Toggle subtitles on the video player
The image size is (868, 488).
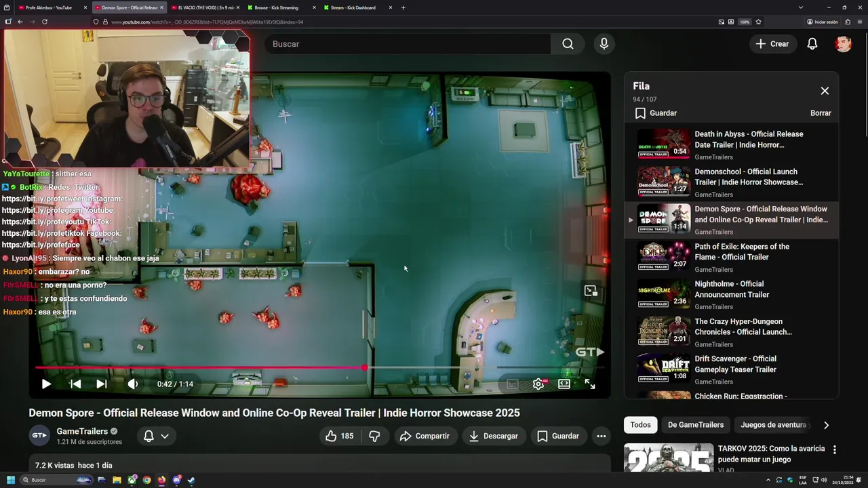pos(513,384)
